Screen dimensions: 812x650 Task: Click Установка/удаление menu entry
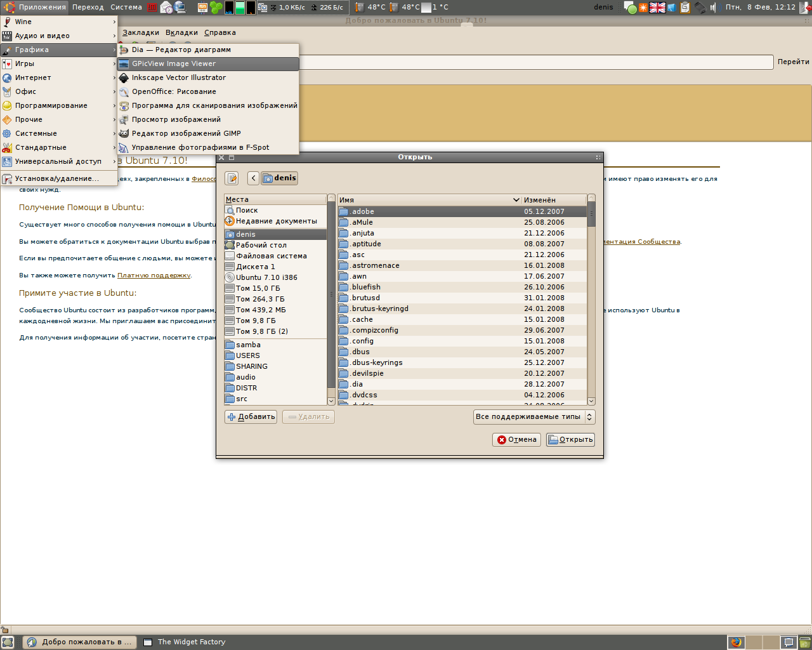coord(59,178)
